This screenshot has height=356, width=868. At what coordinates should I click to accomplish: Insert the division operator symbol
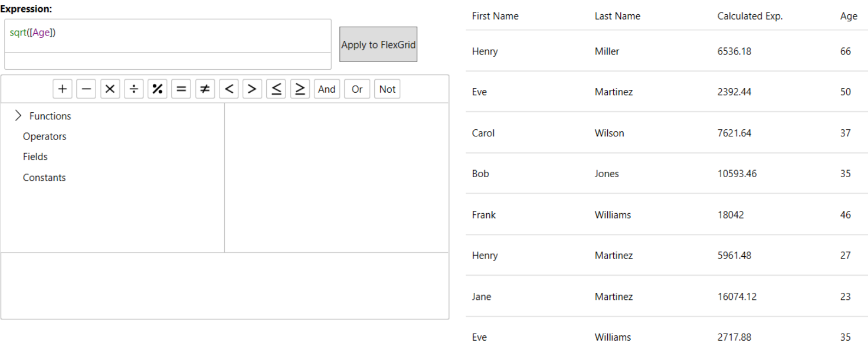point(134,89)
